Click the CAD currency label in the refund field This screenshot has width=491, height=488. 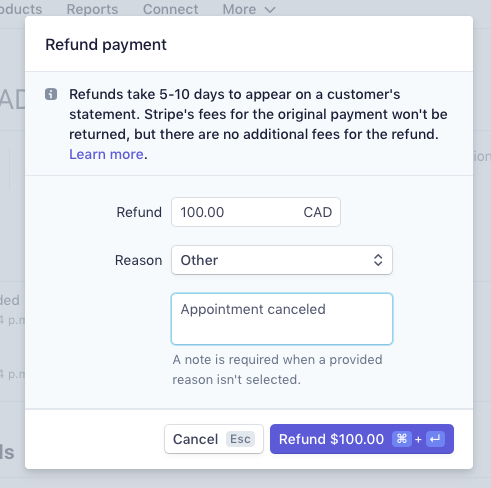pos(317,212)
